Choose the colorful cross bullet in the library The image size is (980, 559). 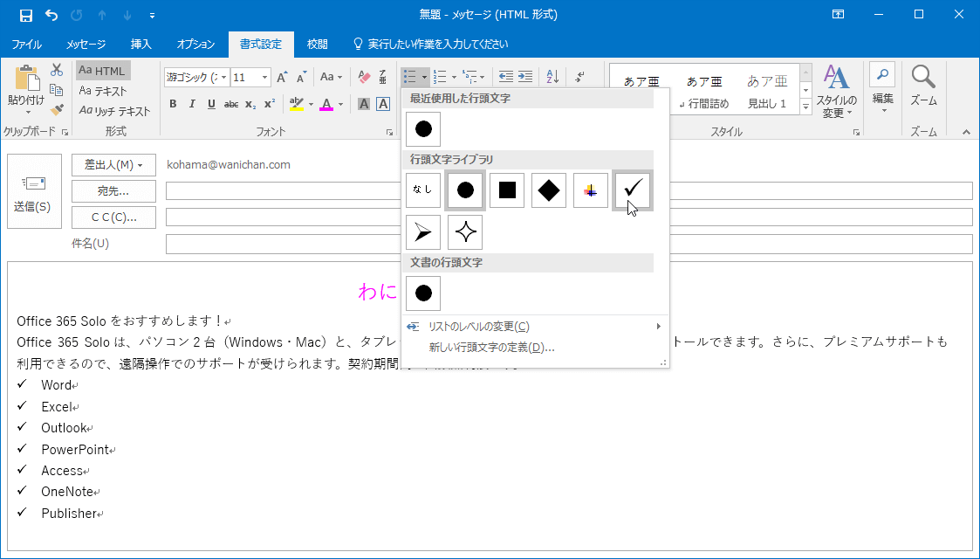point(591,190)
